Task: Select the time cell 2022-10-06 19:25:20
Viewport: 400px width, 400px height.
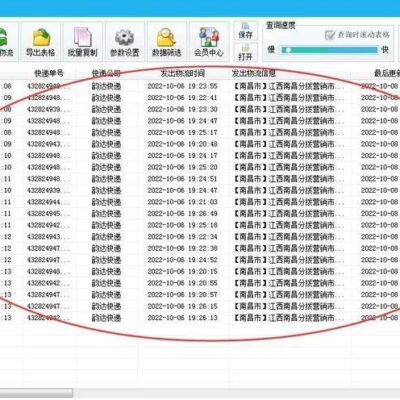Action: click(183, 167)
